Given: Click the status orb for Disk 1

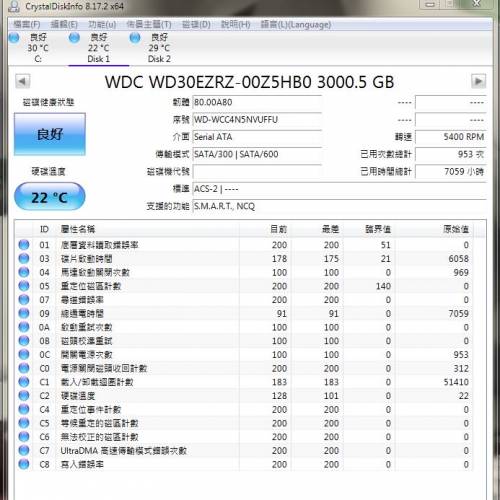Looking at the screenshot, I should 74,38.
